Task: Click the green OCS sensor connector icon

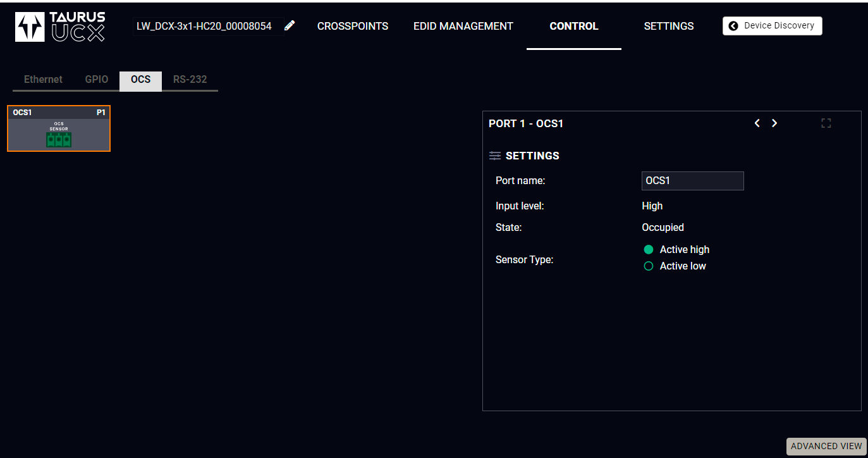Action: click(59, 140)
